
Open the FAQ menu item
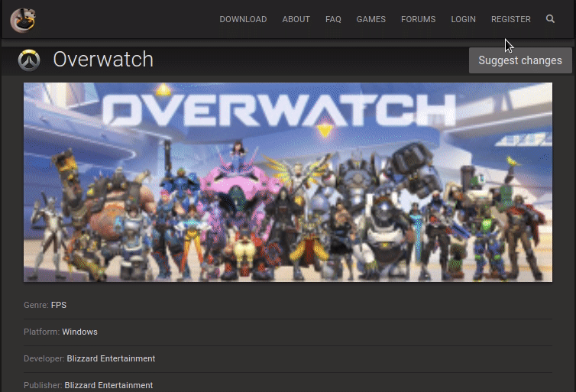[x=333, y=19]
